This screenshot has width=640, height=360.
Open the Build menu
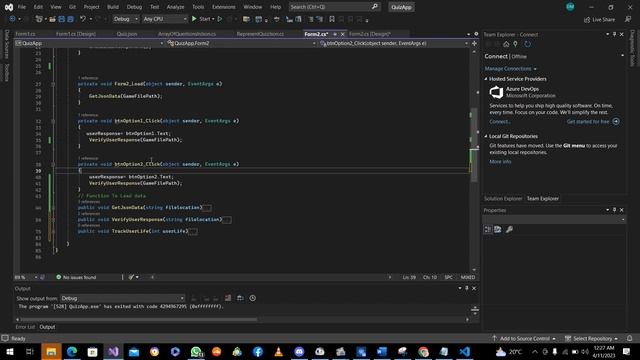pyautogui.click(x=113, y=7)
